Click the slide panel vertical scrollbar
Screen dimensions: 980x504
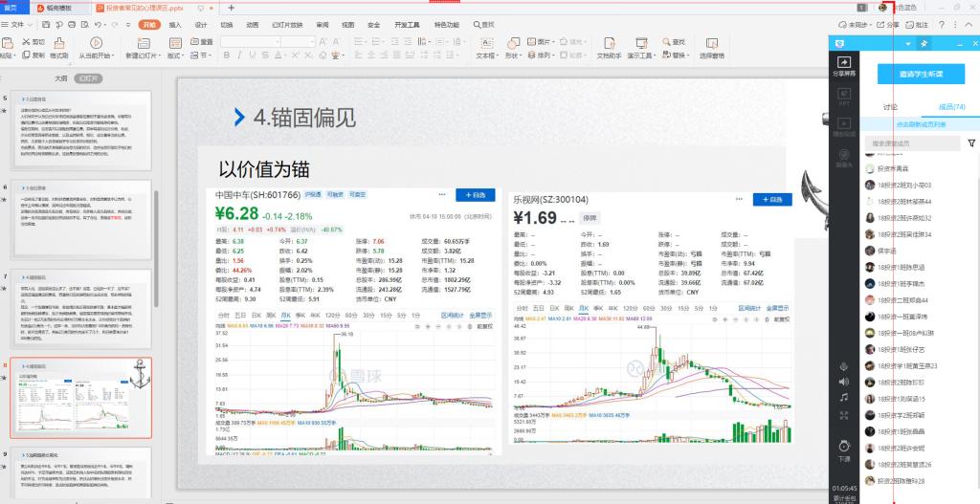pyautogui.click(x=156, y=250)
